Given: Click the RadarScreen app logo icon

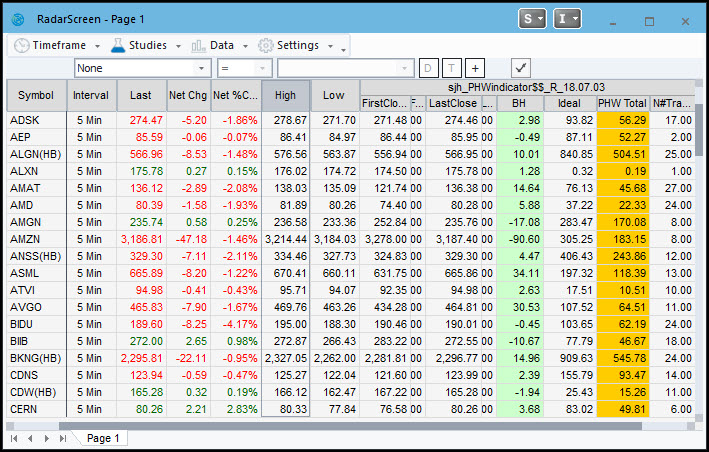Looking at the screenshot, I should point(18,19).
